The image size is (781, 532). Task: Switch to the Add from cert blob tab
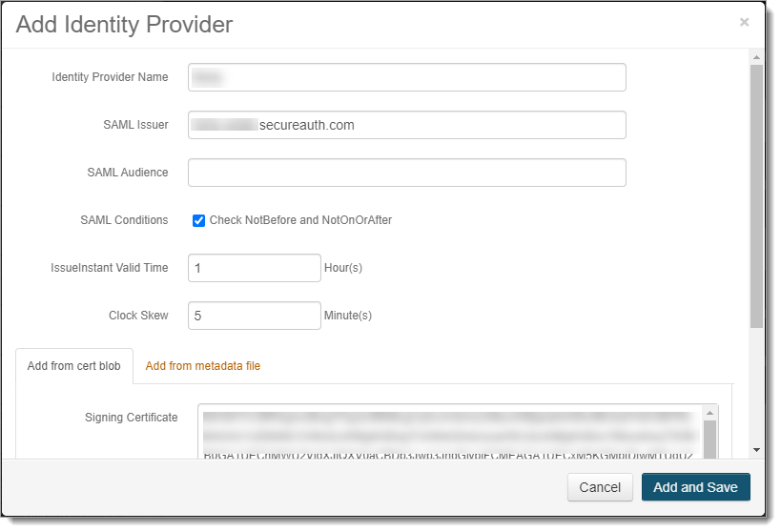click(74, 366)
